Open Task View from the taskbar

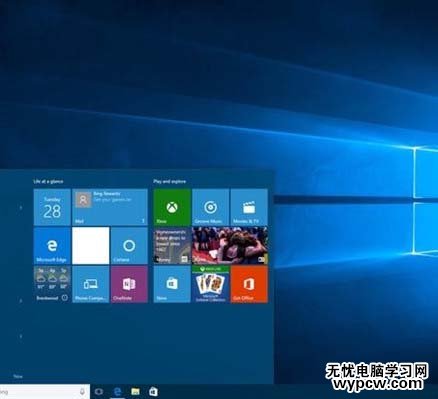coord(99,392)
